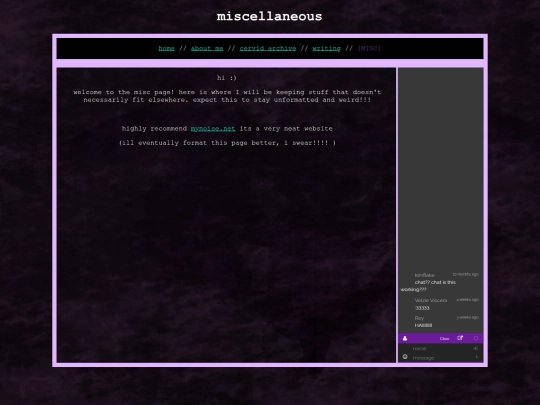Click the 'welcome to the misc page!' paragraph
This screenshot has width=540, height=405.
pyautogui.click(x=227, y=96)
